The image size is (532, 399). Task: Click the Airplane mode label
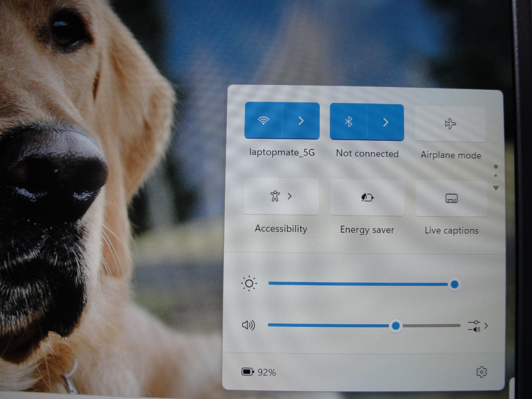pos(451,155)
